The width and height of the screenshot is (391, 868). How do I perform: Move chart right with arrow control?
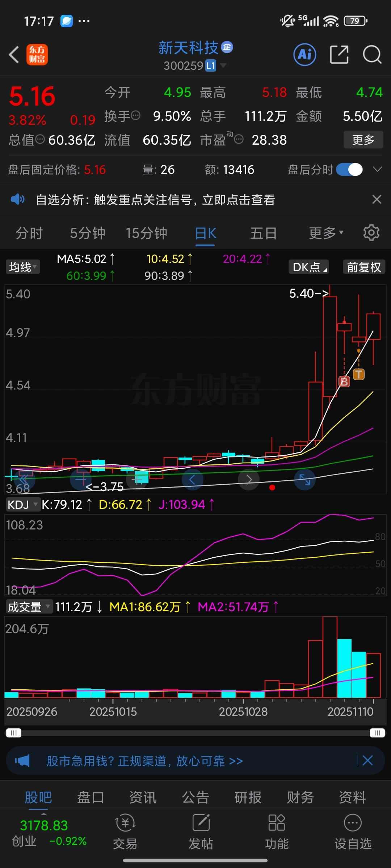click(249, 480)
